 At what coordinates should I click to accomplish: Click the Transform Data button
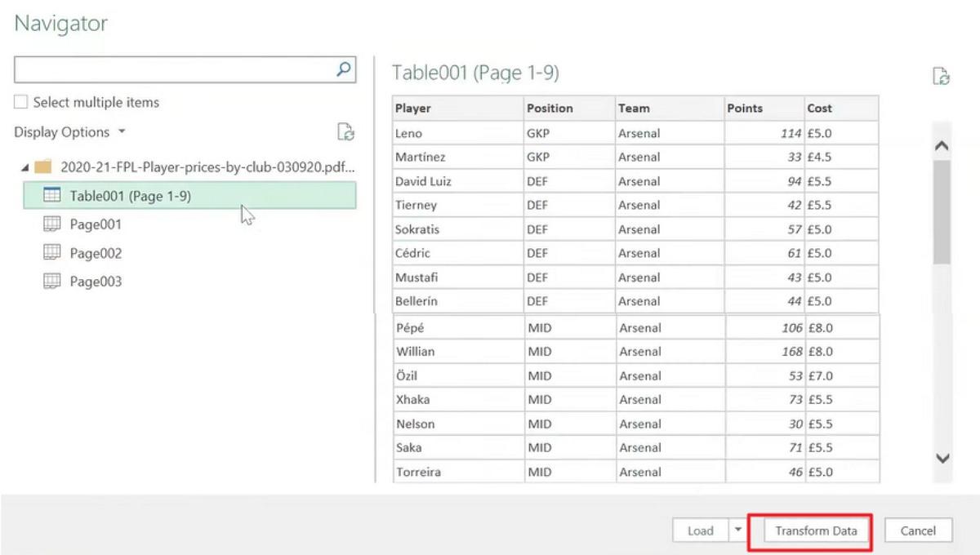[x=813, y=530]
